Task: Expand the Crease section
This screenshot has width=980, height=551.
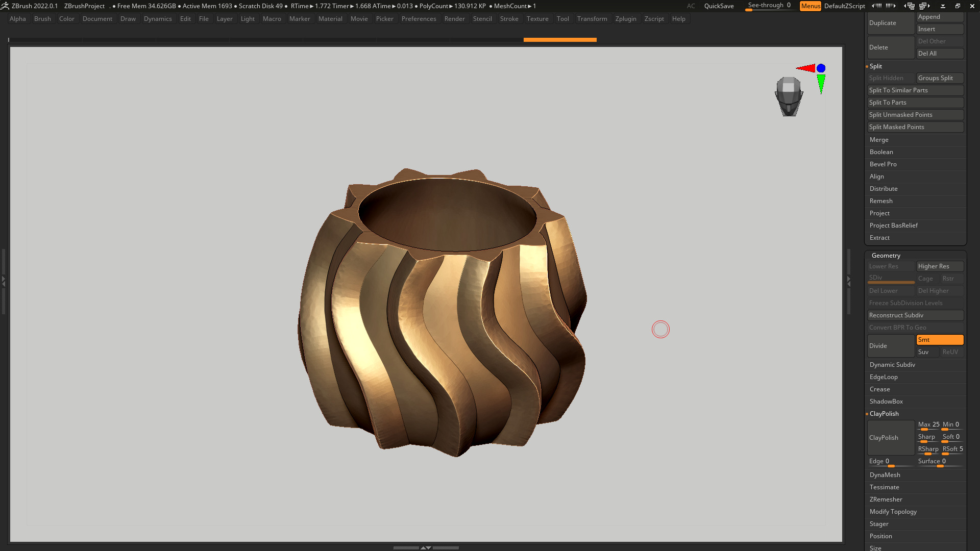Action: (x=880, y=389)
